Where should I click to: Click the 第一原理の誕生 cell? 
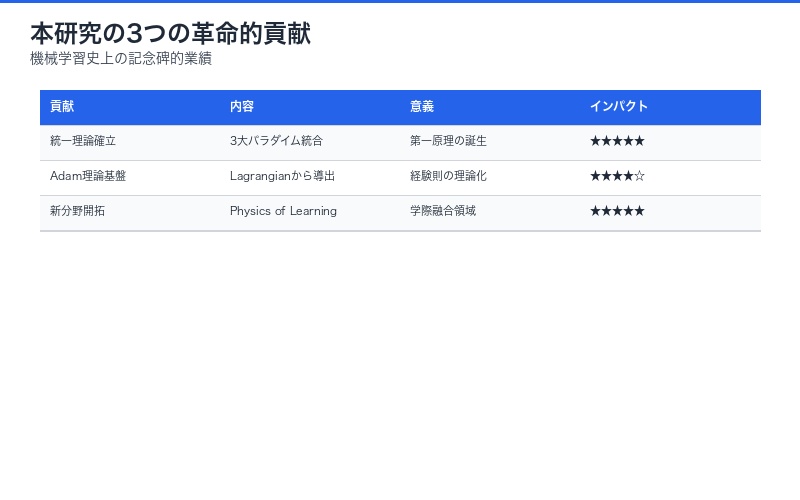pyautogui.click(x=448, y=142)
